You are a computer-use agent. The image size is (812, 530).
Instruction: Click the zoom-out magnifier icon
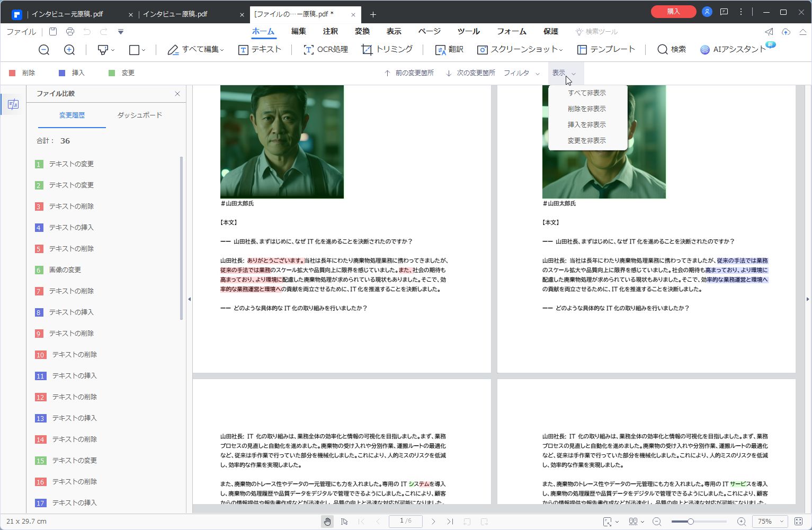[44, 49]
